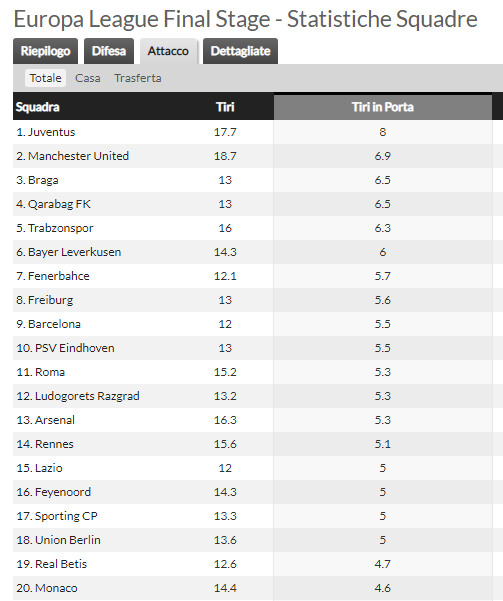The image size is (503, 601).
Task: Open the Trabzonspor team link
Action: click(x=61, y=228)
